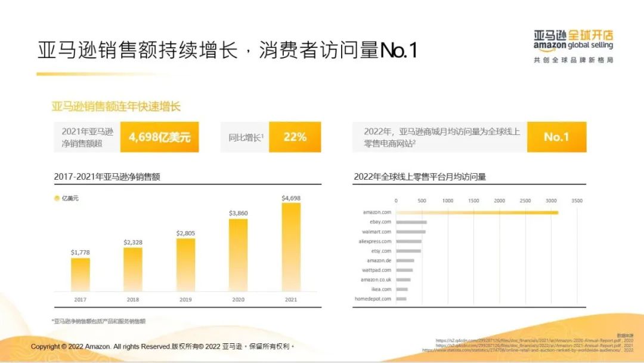Click the 2020 year axis label

pos(238,300)
